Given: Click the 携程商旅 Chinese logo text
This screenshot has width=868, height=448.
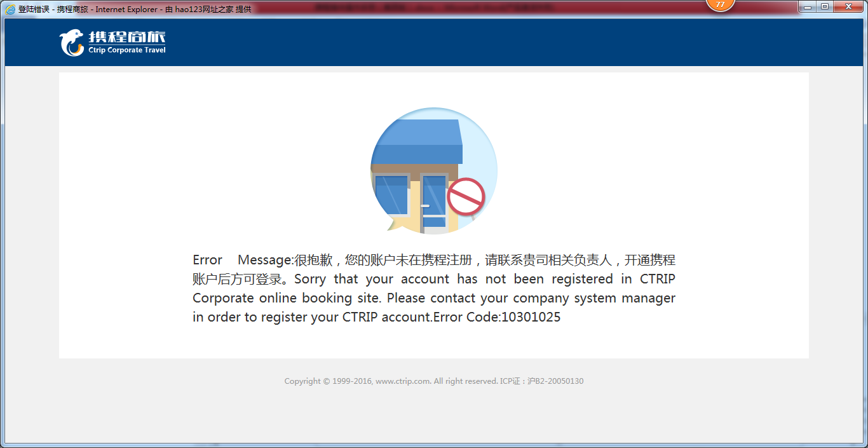Looking at the screenshot, I should coord(127,37).
